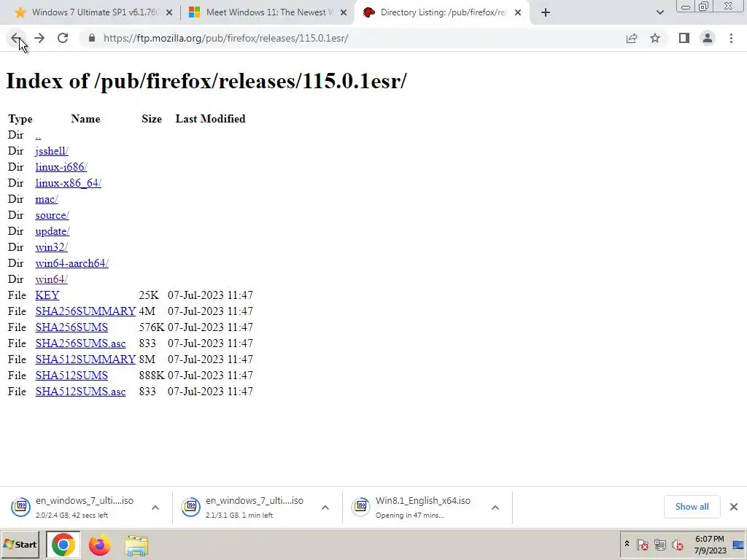The height and width of the screenshot is (560, 747).
Task: Click the network tray icon
Action: [x=659, y=544]
